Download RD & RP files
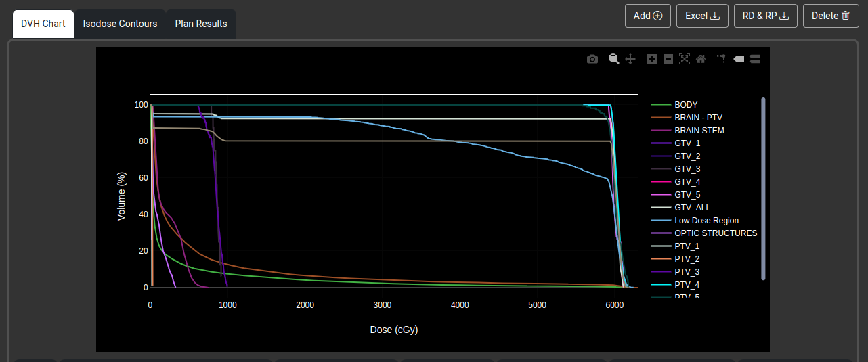 (x=765, y=16)
